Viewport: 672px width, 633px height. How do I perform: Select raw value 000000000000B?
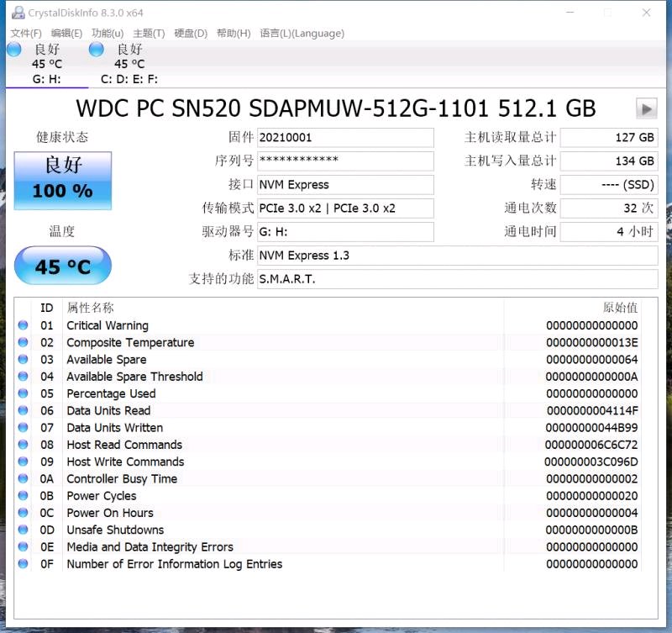(591, 530)
